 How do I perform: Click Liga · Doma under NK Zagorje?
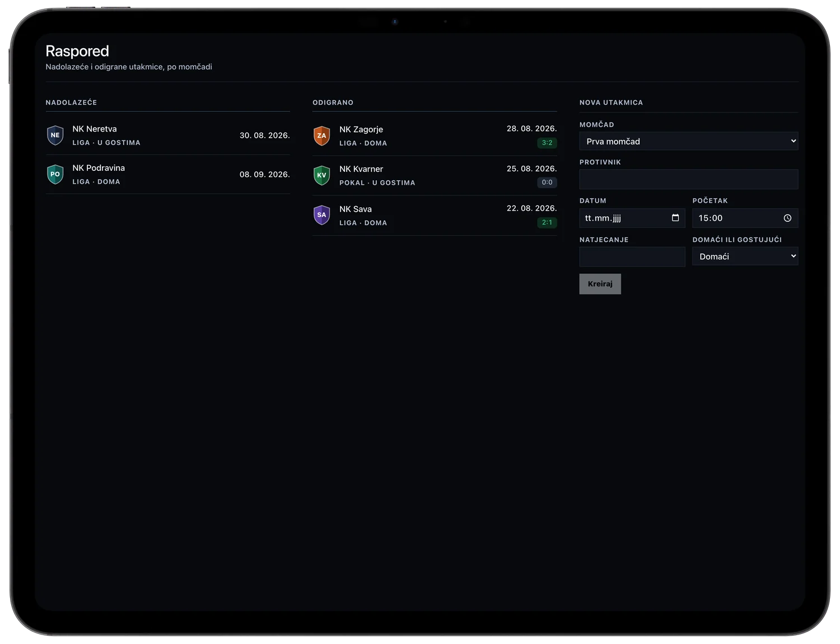click(363, 143)
